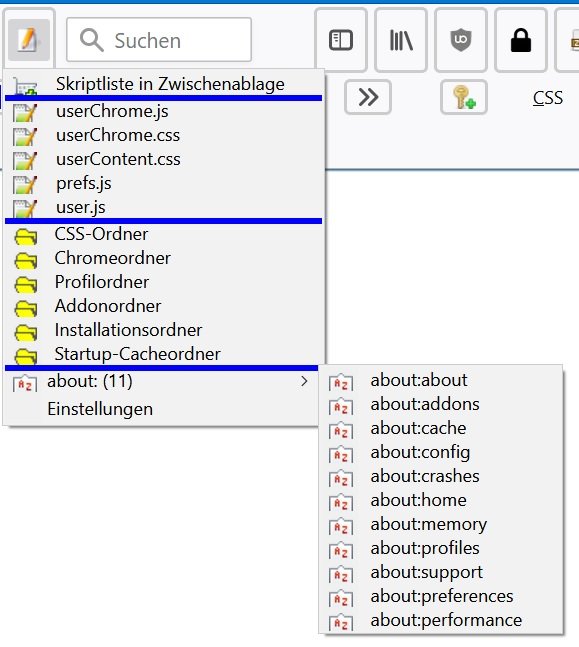Open userChrome.css from the menu
Image resolution: width=579 pixels, height=647 pixels.
pos(163,135)
